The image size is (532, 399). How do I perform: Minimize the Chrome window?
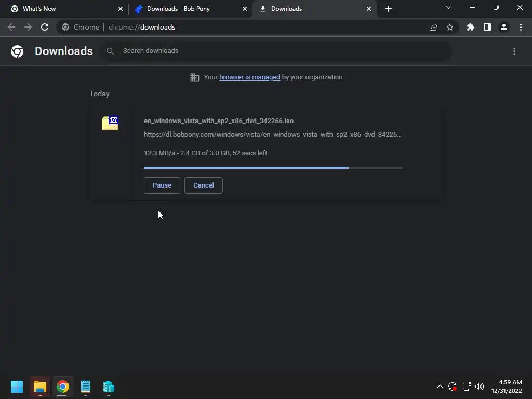(472, 7)
